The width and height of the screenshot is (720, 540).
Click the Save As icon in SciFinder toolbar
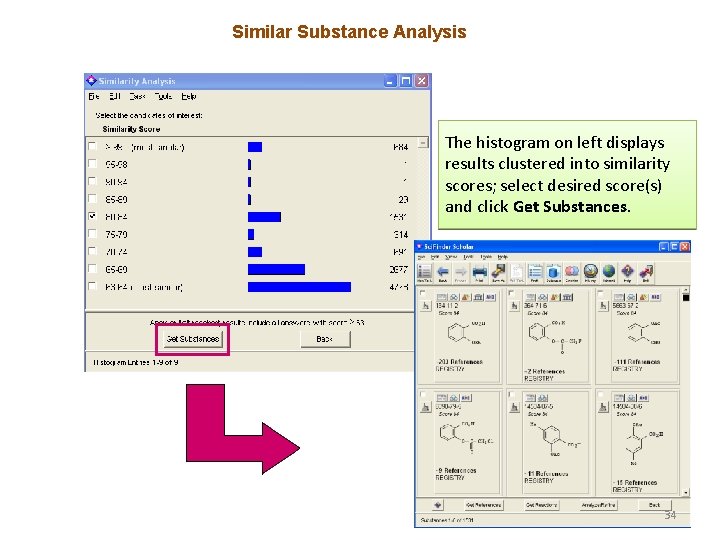(x=498, y=272)
